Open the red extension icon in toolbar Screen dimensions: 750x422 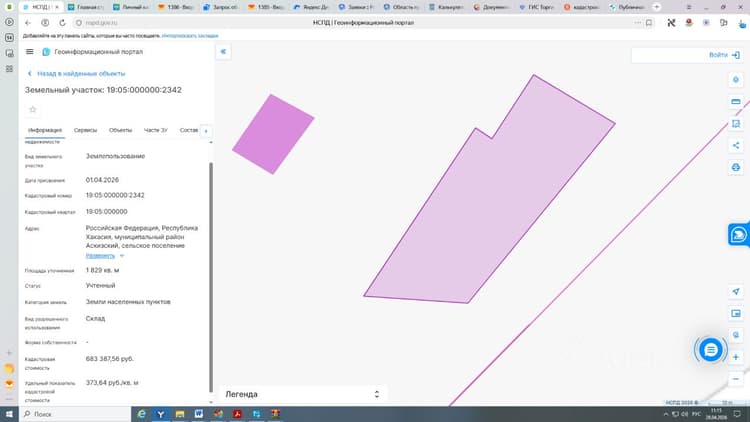(689, 22)
